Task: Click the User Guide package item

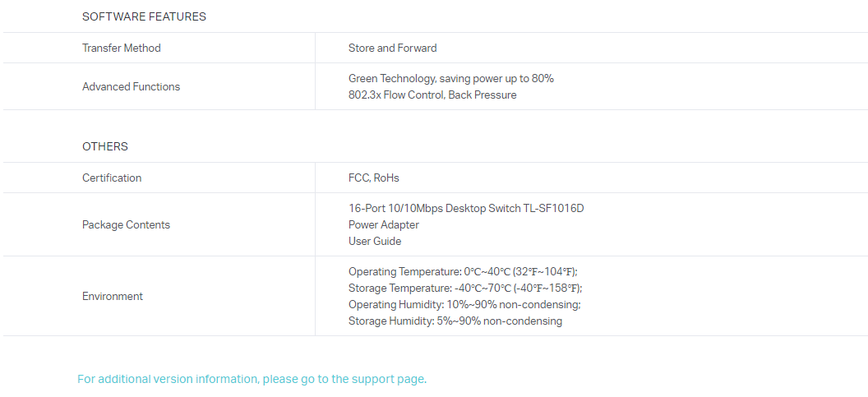Action: click(375, 241)
